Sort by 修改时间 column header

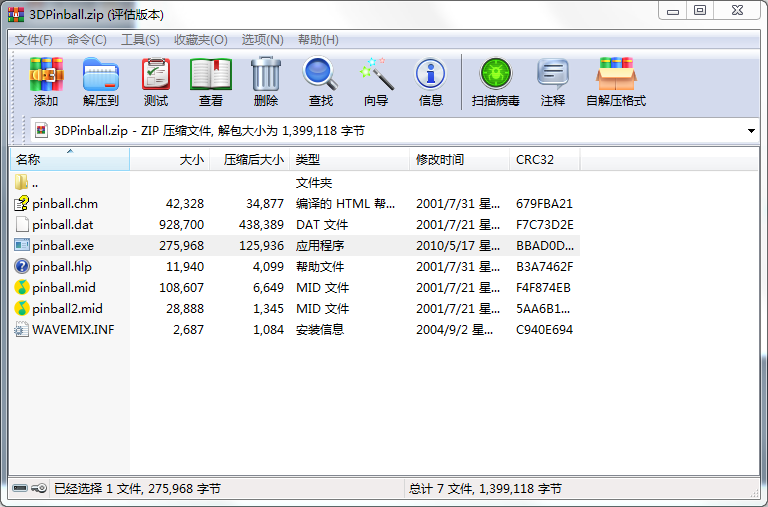(x=459, y=159)
